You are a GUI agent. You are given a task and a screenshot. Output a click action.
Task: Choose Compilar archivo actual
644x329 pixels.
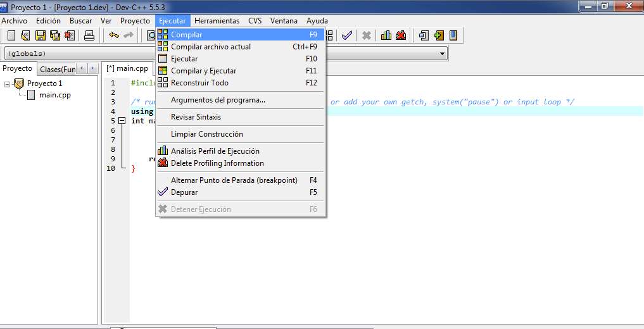point(241,47)
